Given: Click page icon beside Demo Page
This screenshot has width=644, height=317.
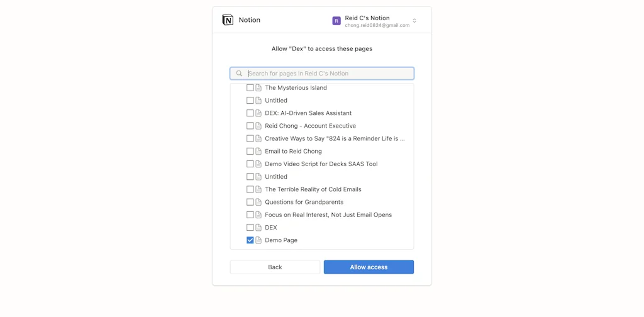Looking at the screenshot, I should pyautogui.click(x=258, y=240).
